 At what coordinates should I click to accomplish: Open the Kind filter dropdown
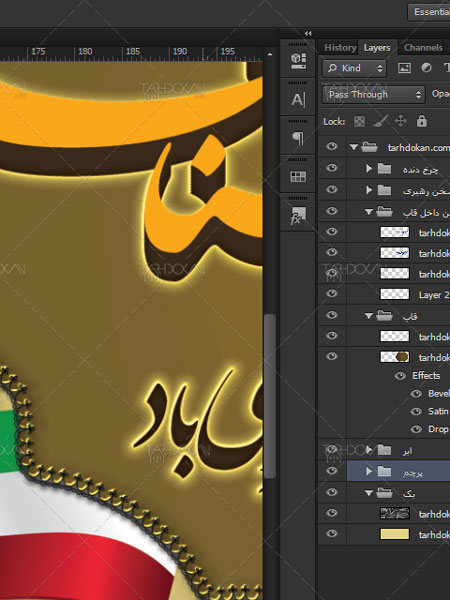coord(354,68)
